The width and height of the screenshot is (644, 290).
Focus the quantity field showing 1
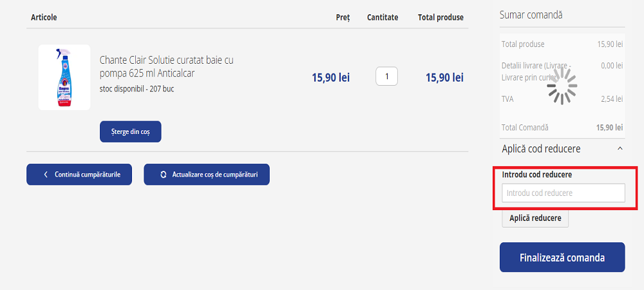tap(386, 77)
